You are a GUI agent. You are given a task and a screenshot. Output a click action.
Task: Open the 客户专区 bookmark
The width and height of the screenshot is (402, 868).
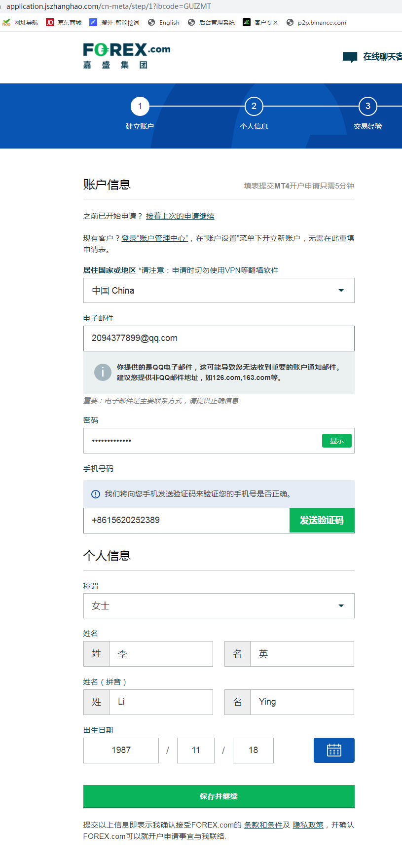(x=260, y=22)
